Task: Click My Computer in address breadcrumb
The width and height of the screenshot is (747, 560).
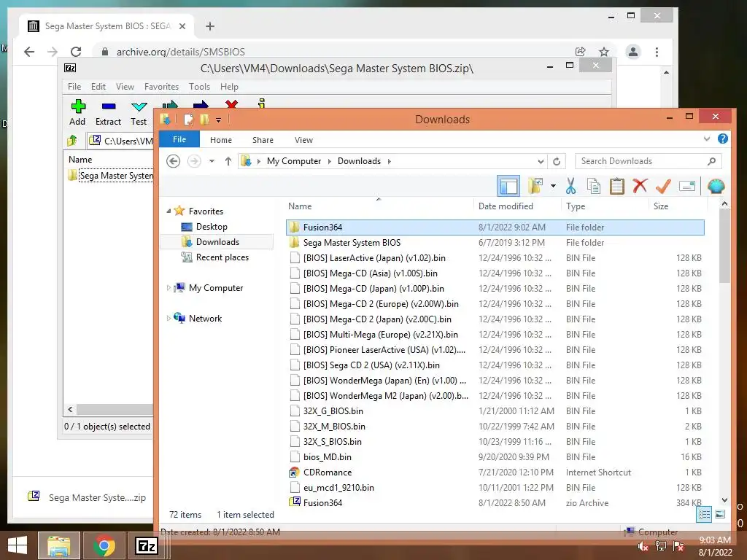Action: pyautogui.click(x=294, y=161)
